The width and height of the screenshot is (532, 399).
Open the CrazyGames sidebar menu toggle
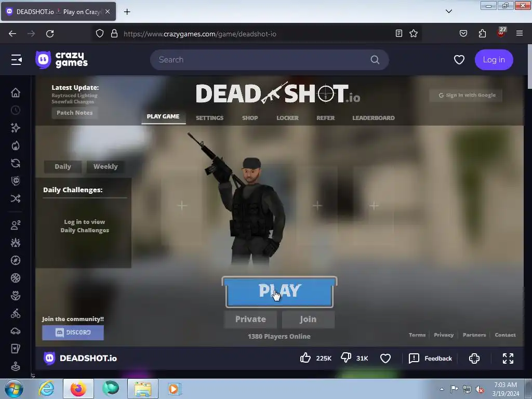[16, 60]
